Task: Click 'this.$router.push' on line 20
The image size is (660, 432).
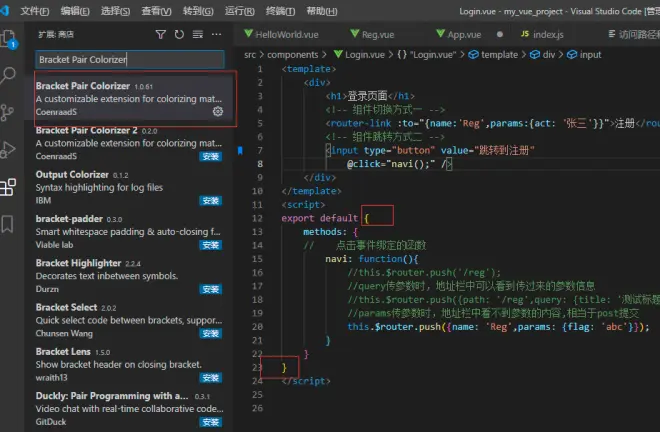Action: [394, 327]
